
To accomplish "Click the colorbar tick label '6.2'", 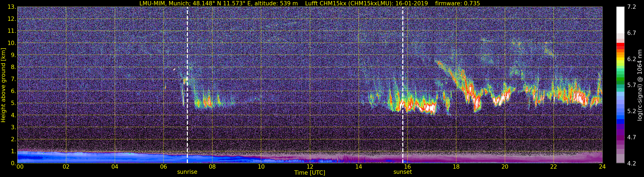I will pyautogui.click(x=632, y=59).
